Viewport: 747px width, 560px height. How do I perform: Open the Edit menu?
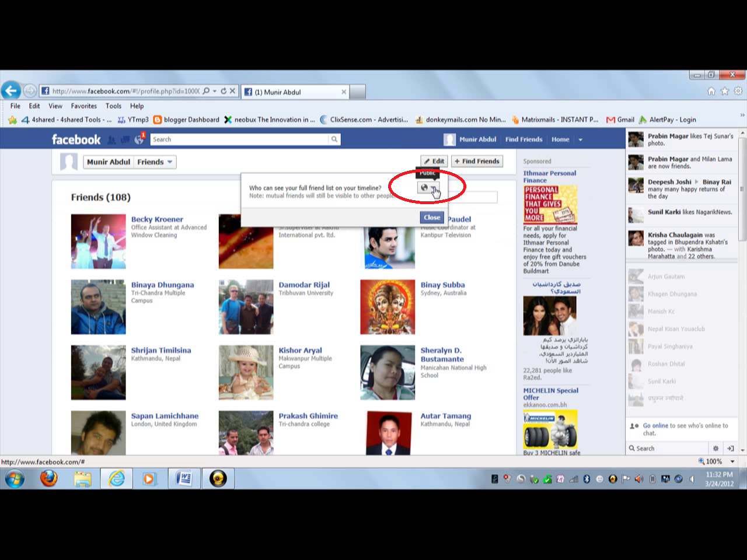point(34,106)
